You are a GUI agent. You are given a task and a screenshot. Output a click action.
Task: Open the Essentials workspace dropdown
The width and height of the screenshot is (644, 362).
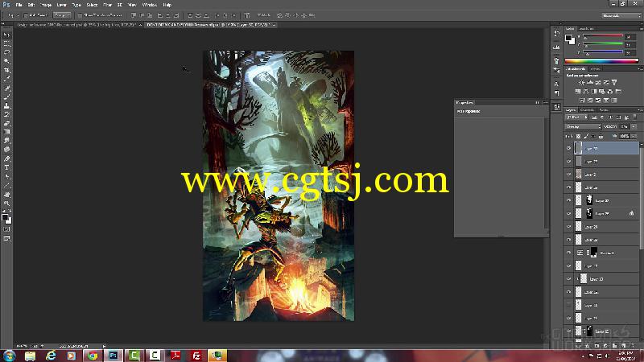[621, 15]
